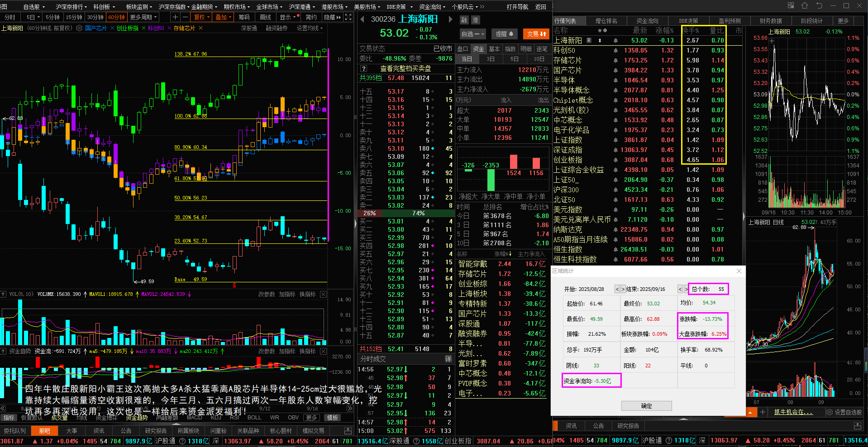Viewport: 868px width, 447px height.
Task: Click the 提醒 alert button
Action: (504, 34)
